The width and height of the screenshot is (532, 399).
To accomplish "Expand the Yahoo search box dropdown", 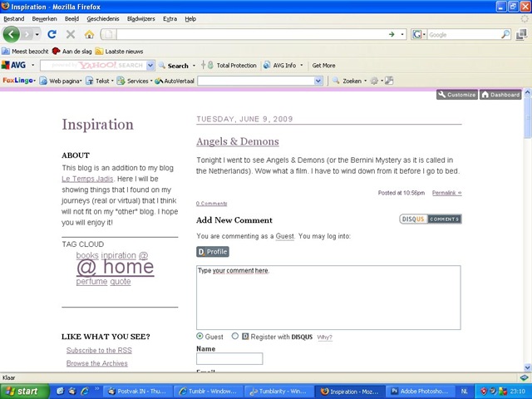I will (150, 66).
